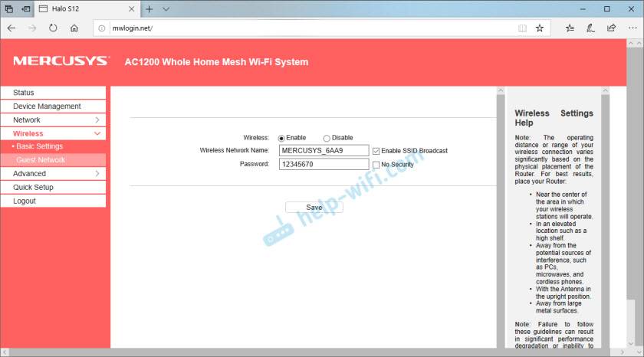Minimize the browser window

(583, 8)
